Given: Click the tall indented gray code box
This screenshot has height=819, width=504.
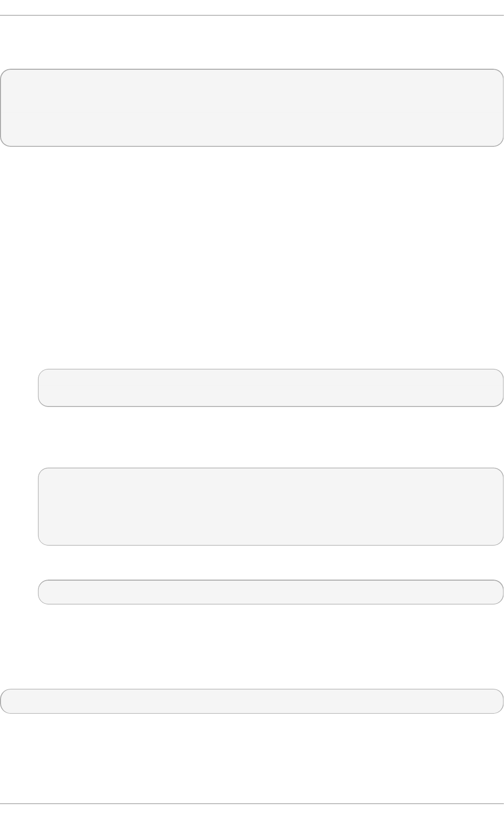Looking at the screenshot, I should pyautogui.click(x=271, y=506).
